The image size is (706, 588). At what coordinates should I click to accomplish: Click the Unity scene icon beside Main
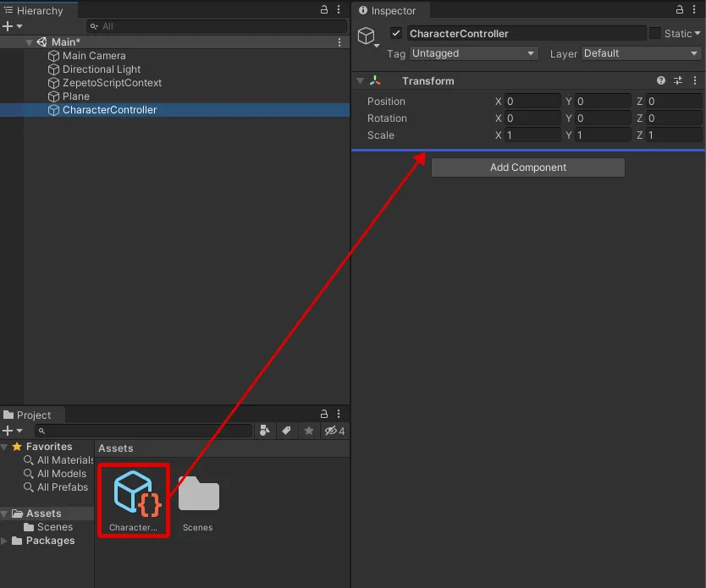tap(41, 41)
